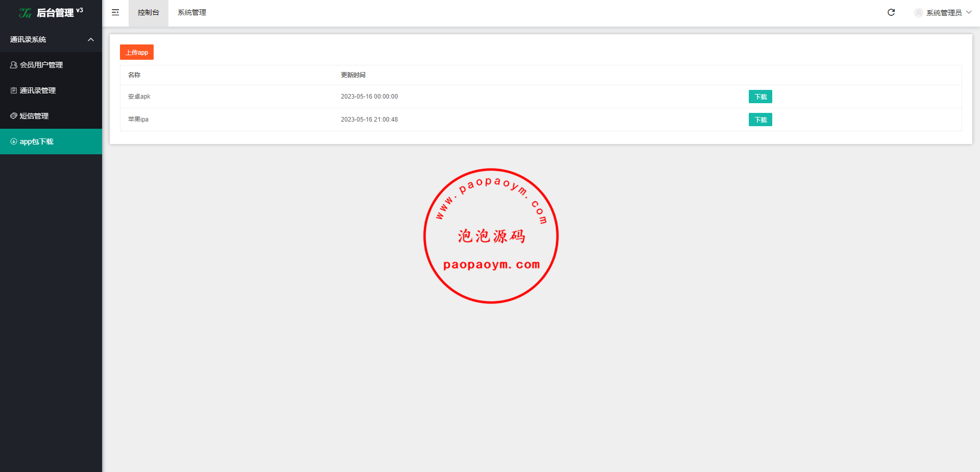This screenshot has width=980, height=472.
Task: Open 会员用户管理 in the sidebar
Action: [41, 65]
